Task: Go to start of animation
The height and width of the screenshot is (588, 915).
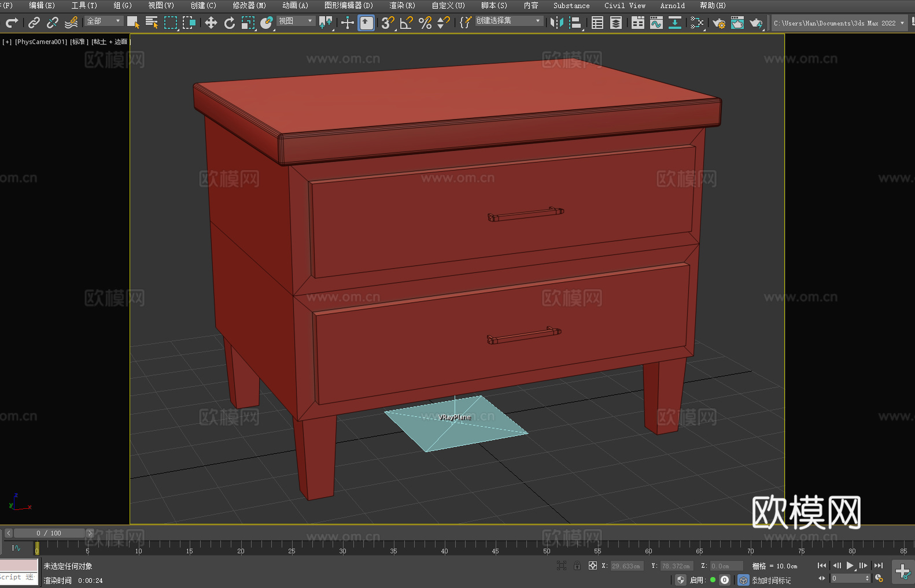Action: pos(822,565)
